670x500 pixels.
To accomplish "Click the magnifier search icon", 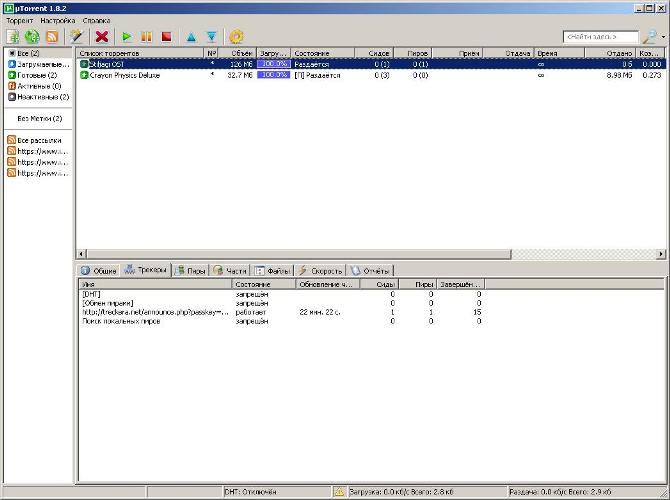I will (x=650, y=37).
